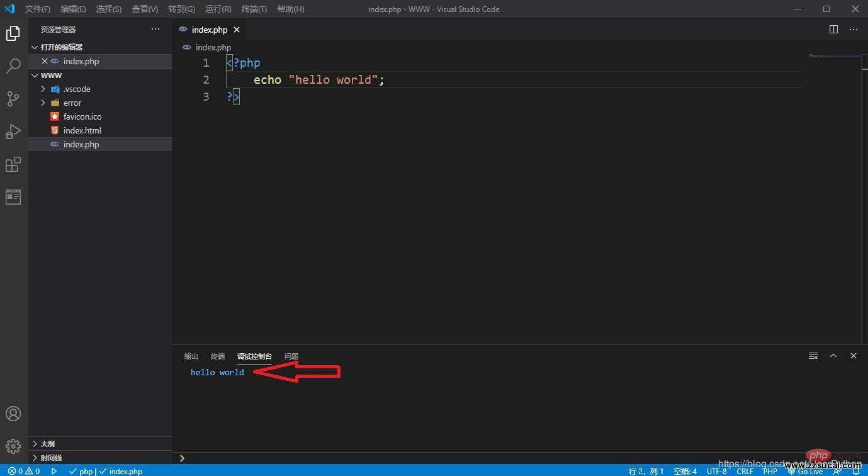Open the Search view in activity bar
The height and width of the screenshot is (476, 868).
point(13,66)
